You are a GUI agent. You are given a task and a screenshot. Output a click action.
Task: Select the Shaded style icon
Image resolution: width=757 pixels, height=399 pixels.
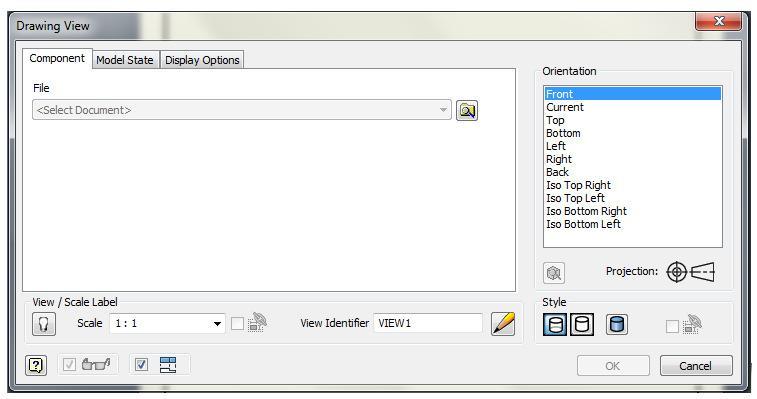click(617, 325)
